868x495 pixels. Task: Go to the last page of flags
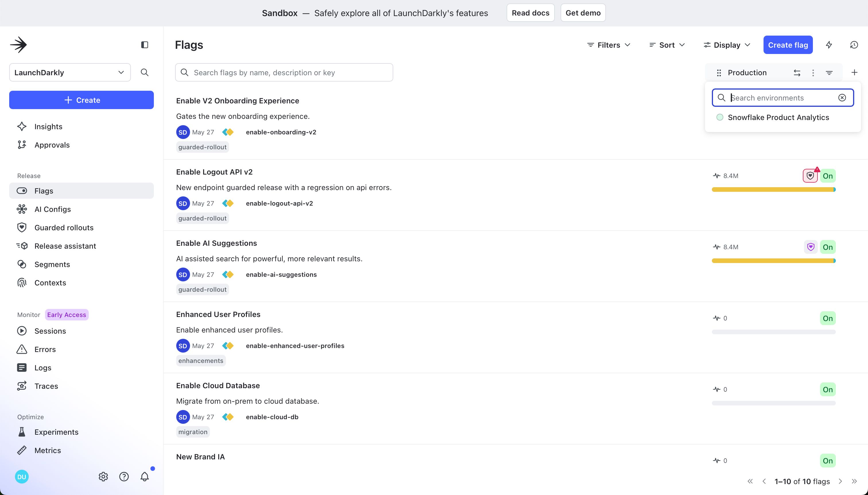pos(855,482)
